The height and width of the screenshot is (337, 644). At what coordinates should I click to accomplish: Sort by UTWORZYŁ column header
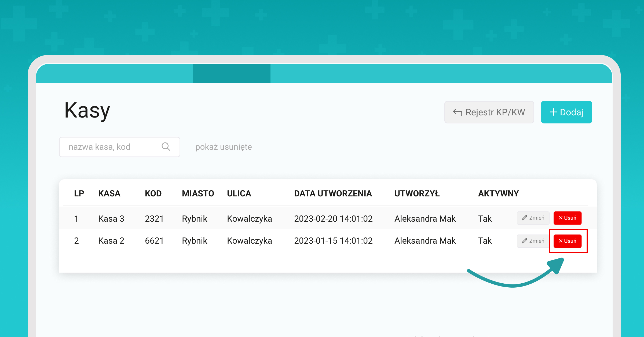coord(417,193)
